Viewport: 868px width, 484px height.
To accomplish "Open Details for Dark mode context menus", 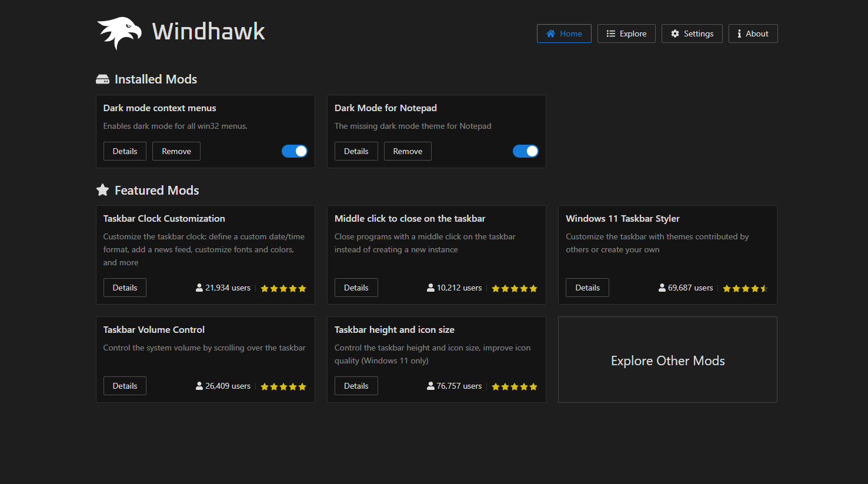I will tap(125, 151).
